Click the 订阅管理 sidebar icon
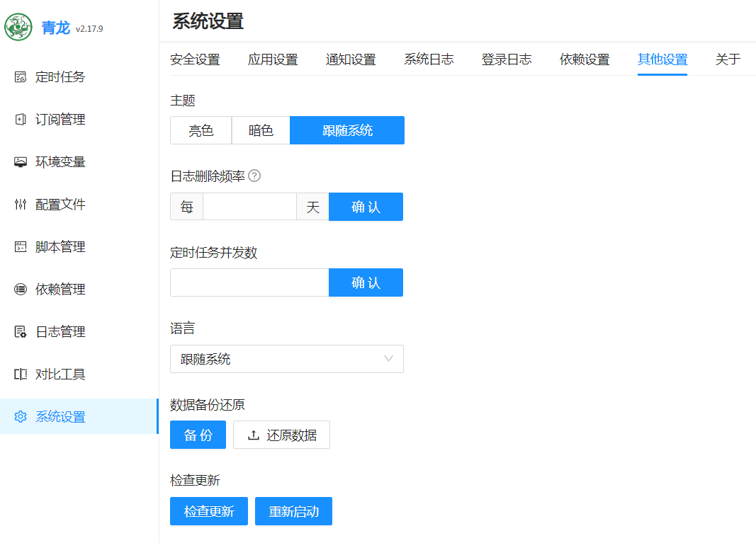Screen dimensions: 756x543 pyautogui.click(x=21, y=120)
